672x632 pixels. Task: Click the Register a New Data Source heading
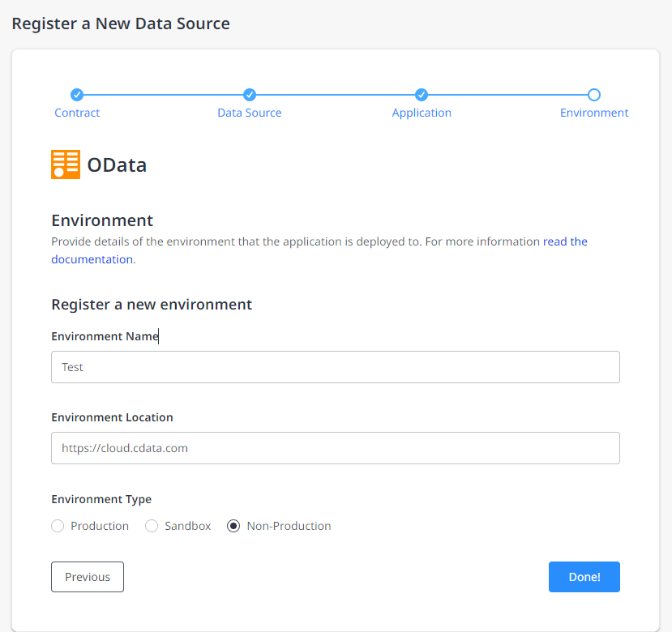click(x=121, y=23)
